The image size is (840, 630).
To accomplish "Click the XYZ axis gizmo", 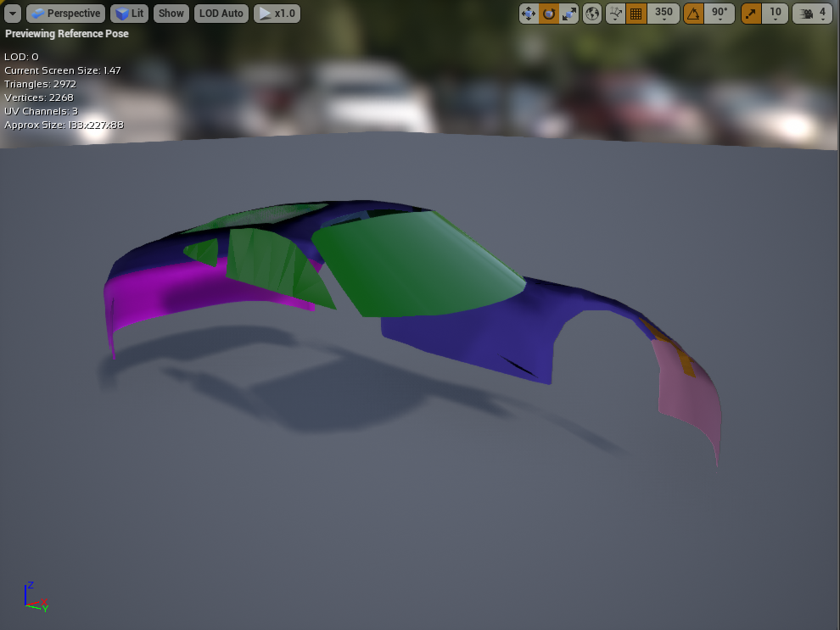I will [36, 597].
